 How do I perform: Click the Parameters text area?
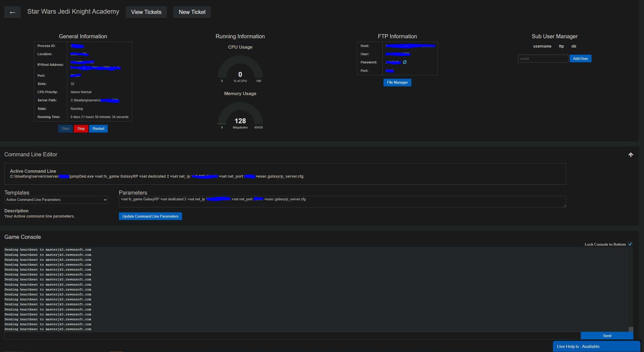pos(342,202)
